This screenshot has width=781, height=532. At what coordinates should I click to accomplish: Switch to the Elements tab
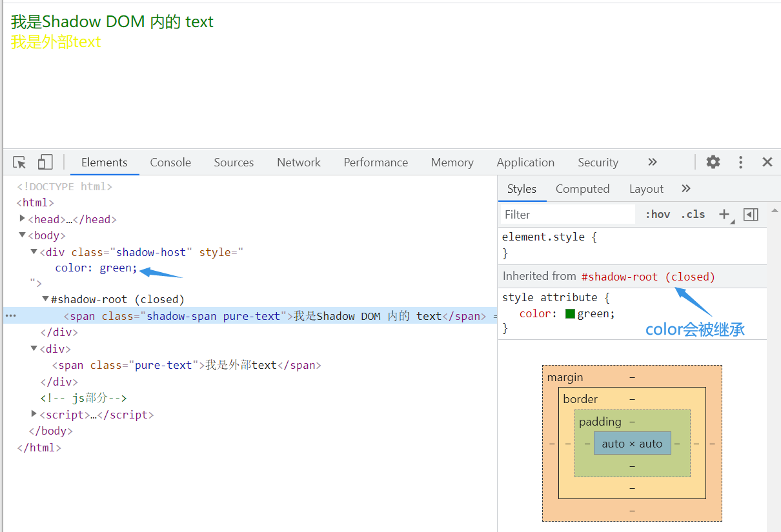[x=105, y=163]
